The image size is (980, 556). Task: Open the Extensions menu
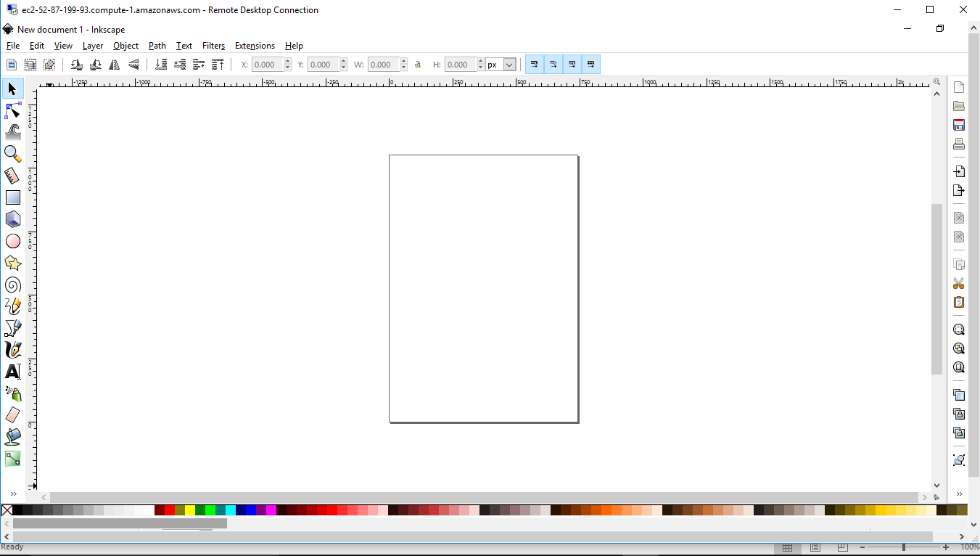click(x=255, y=46)
